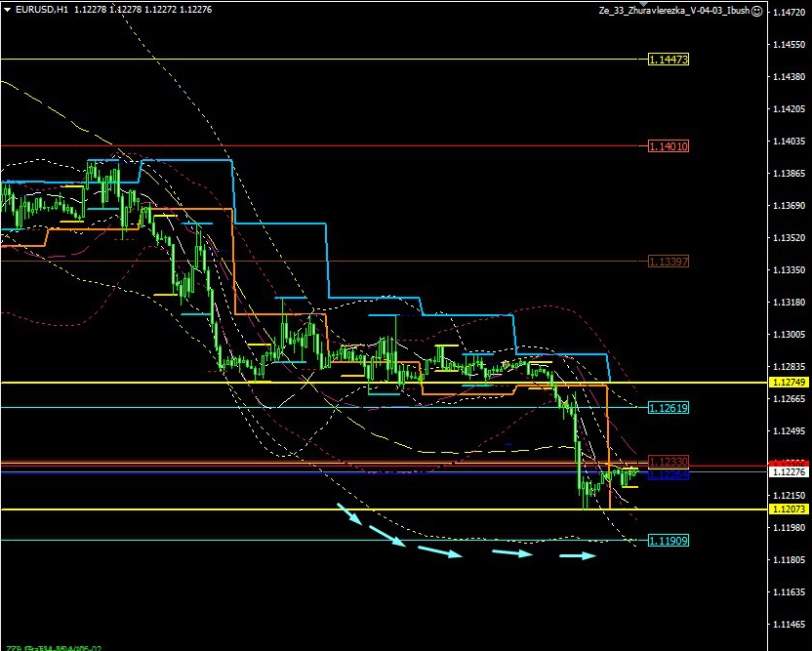Click the 1.12330 red level label
Image resolution: width=812 pixels, height=651 pixels.
(669, 462)
